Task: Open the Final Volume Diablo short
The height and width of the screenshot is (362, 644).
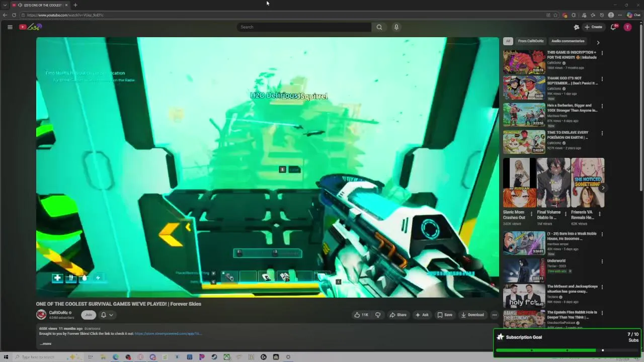Action: [x=553, y=183]
